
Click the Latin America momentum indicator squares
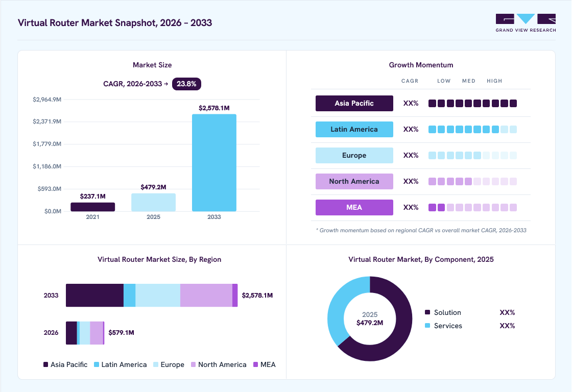click(x=472, y=130)
